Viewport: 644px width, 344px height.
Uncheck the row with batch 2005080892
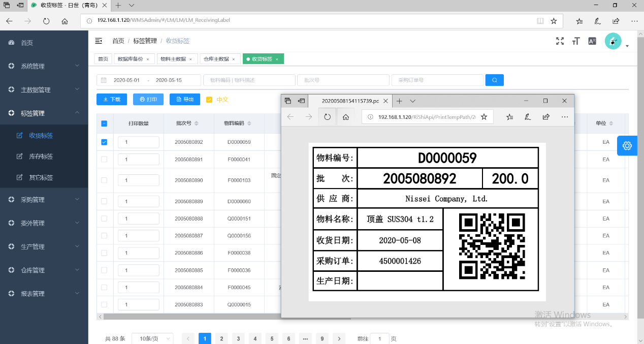pyautogui.click(x=104, y=142)
